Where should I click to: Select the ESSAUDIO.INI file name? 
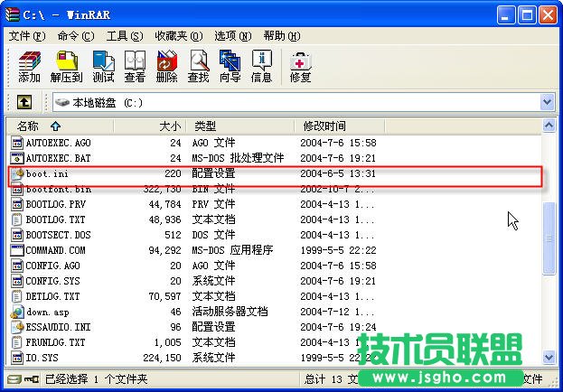58,327
